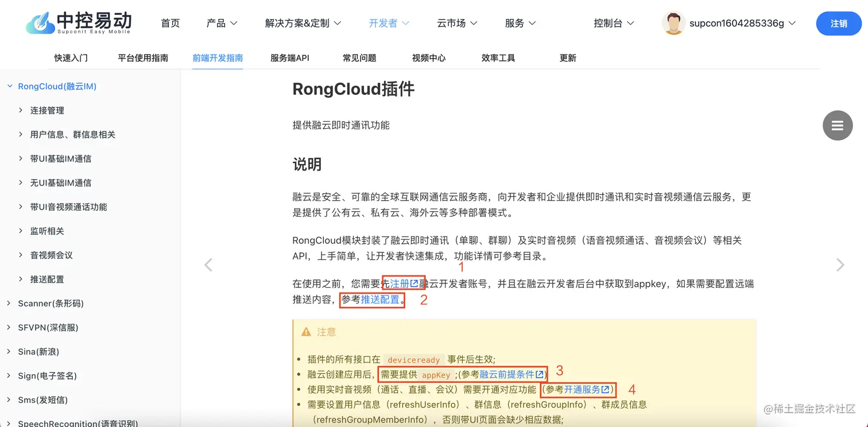
Task: Click 提供融云即时通讯功能 text
Action: tap(341, 125)
